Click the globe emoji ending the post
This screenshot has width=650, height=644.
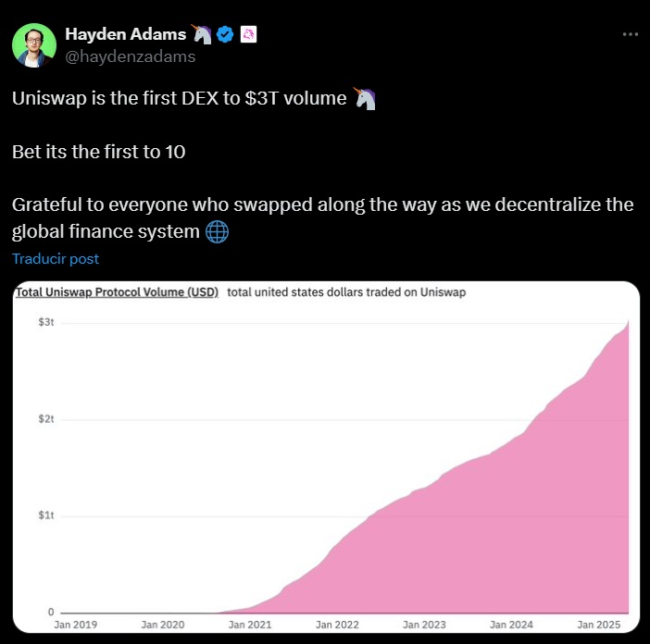click(217, 231)
